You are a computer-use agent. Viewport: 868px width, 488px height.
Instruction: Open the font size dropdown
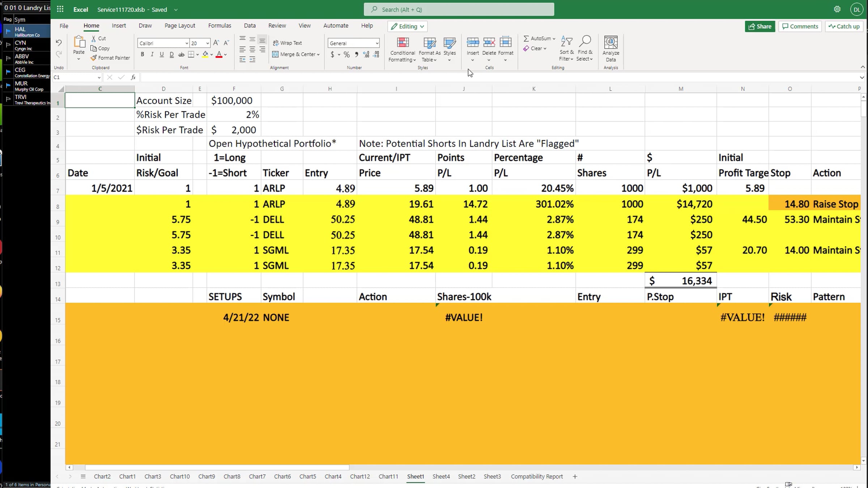click(x=208, y=43)
